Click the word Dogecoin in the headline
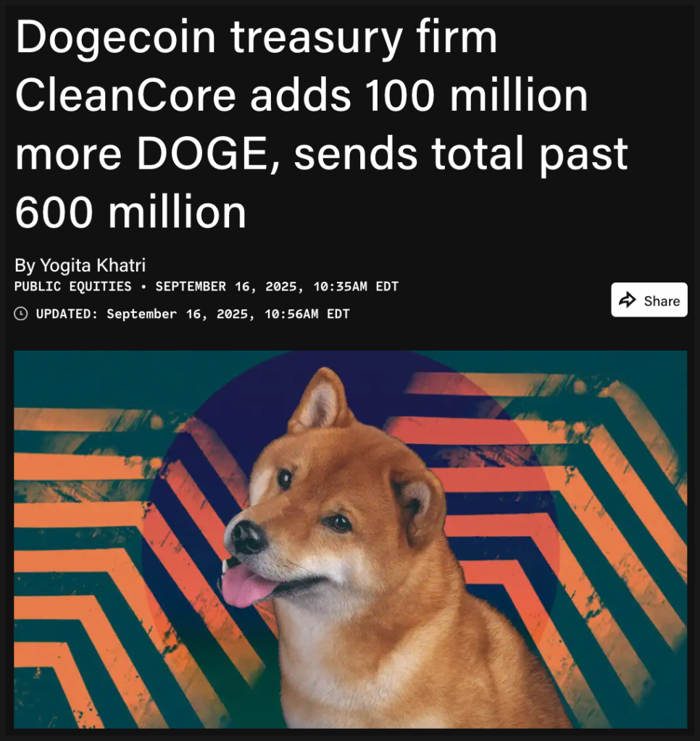The height and width of the screenshot is (741, 700). point(115,38)
